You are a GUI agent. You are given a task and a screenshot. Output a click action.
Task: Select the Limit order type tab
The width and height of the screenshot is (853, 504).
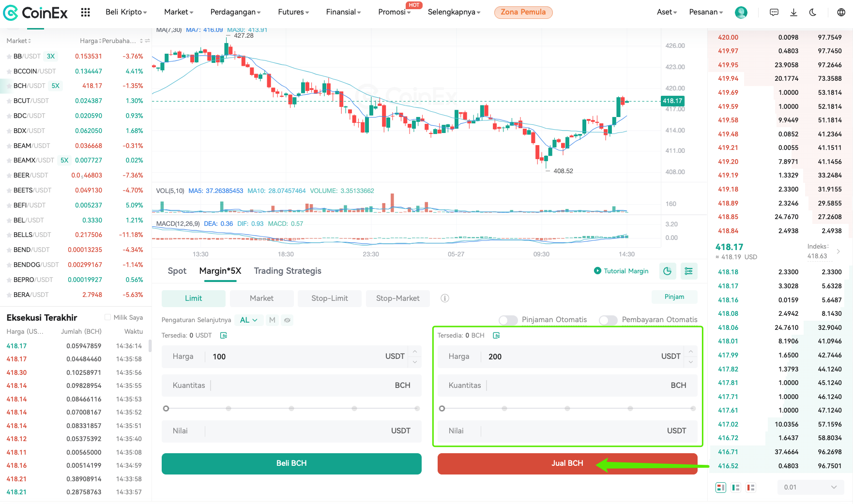[x=194, y=298]
